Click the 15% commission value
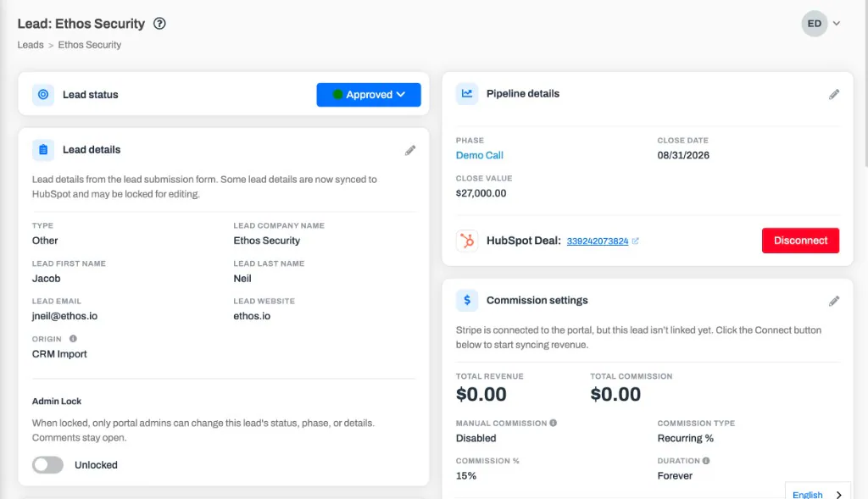Viewport: 868px width, 499px height. tap(466, 476)
